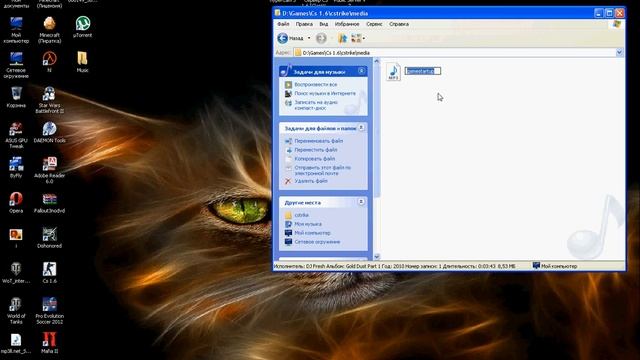Click the Назад back button in Explorer
The height and width of the screenshot is (360, 640).
(291, 38)
